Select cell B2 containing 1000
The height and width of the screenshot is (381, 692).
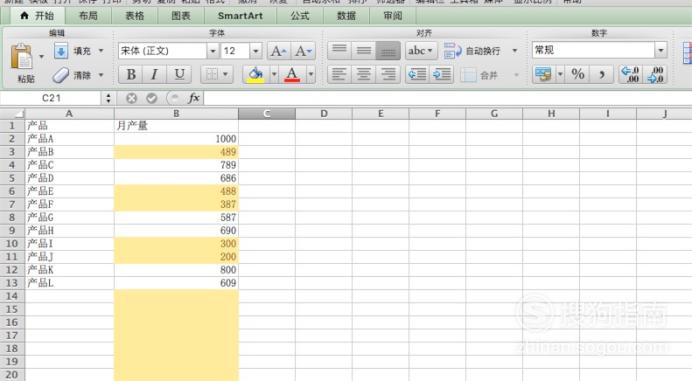(176, 139)
